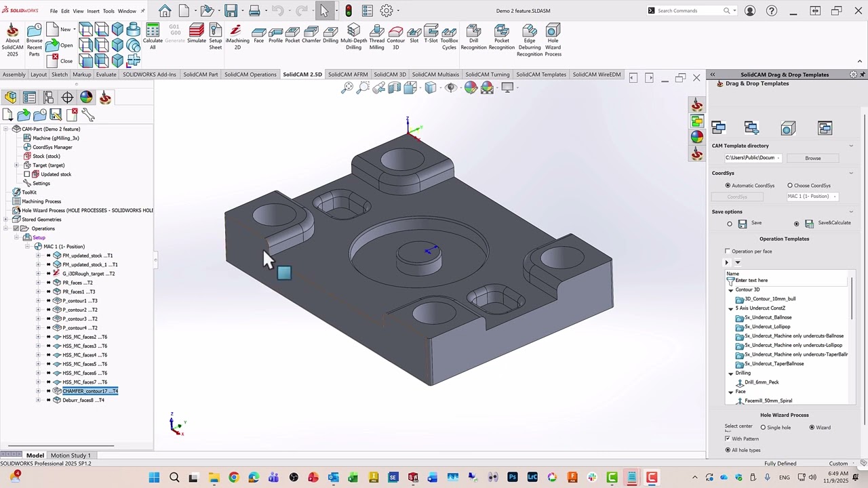Collapse the Drilling template group
Image resolution: width=868 pixels, height=488 pixels.
tap(731, 373)
